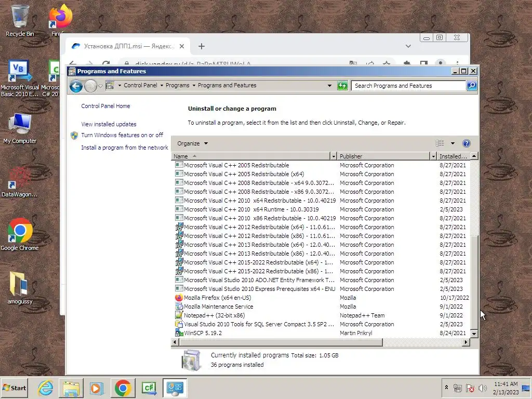Screen dimensions: 532x399
Task: Change view using the view icon
Action: pos(440,143)
